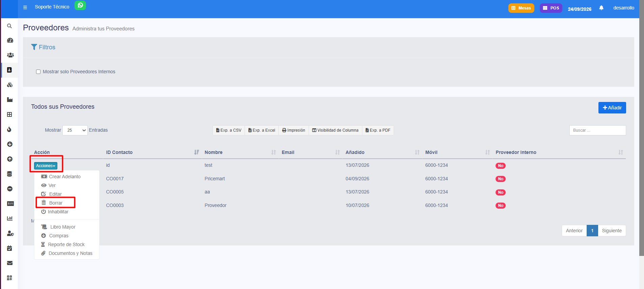Open the calendar check icon in sidebar
This screenshot has width=644, height=289.
(x=9, y=248)
